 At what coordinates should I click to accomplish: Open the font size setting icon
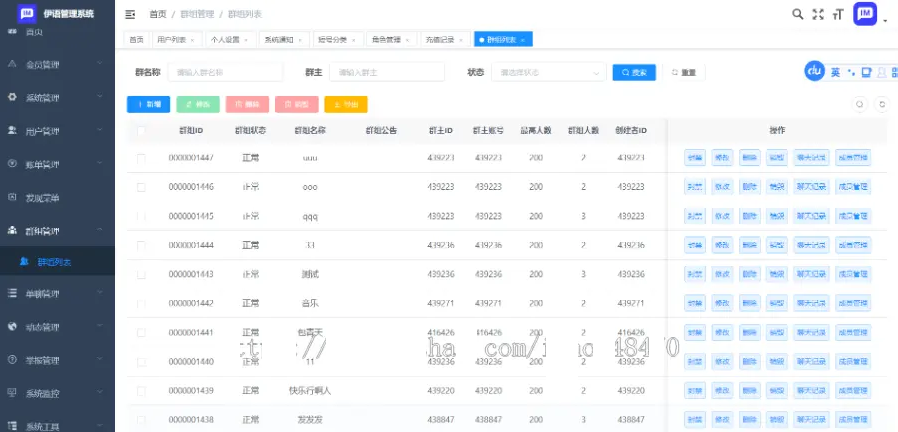coord(838,14)
